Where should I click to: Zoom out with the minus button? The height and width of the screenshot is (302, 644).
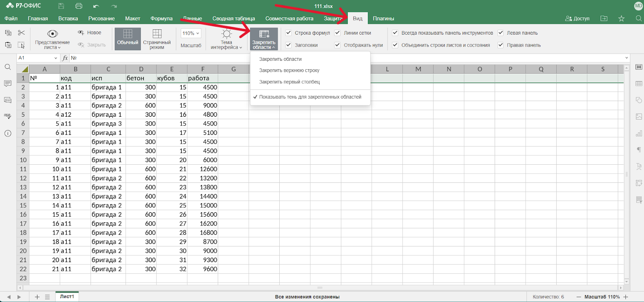578,297
